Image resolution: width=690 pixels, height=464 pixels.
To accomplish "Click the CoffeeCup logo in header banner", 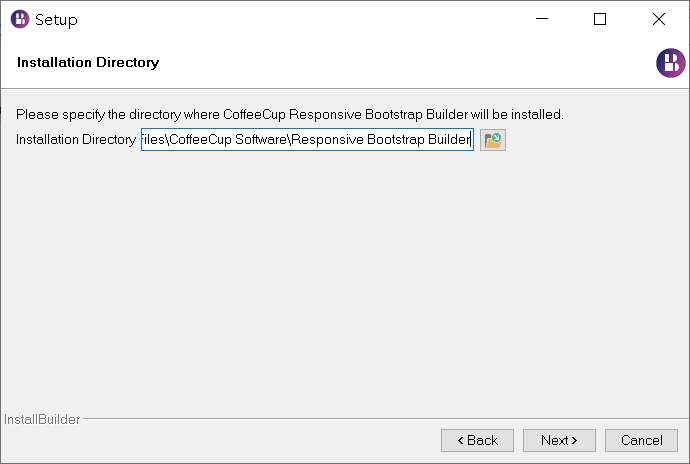I will 670,63.
